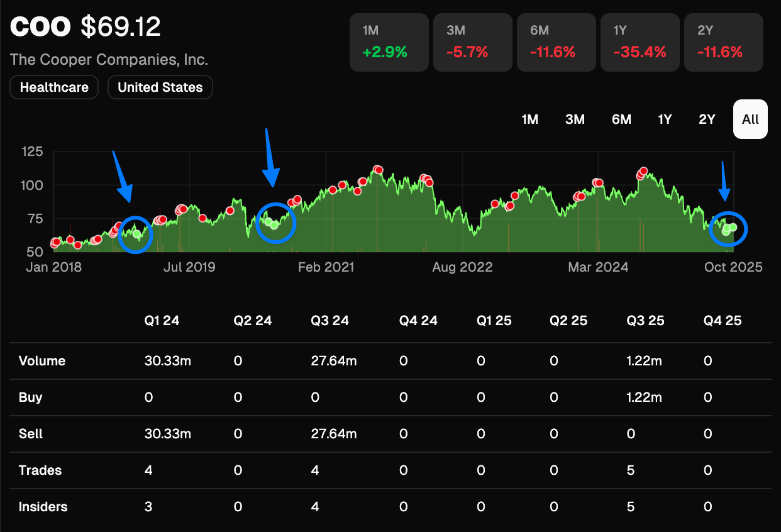Open the 6M -11.6% performance card
This screenshot has width=781, height=532.
click(556, 42)
